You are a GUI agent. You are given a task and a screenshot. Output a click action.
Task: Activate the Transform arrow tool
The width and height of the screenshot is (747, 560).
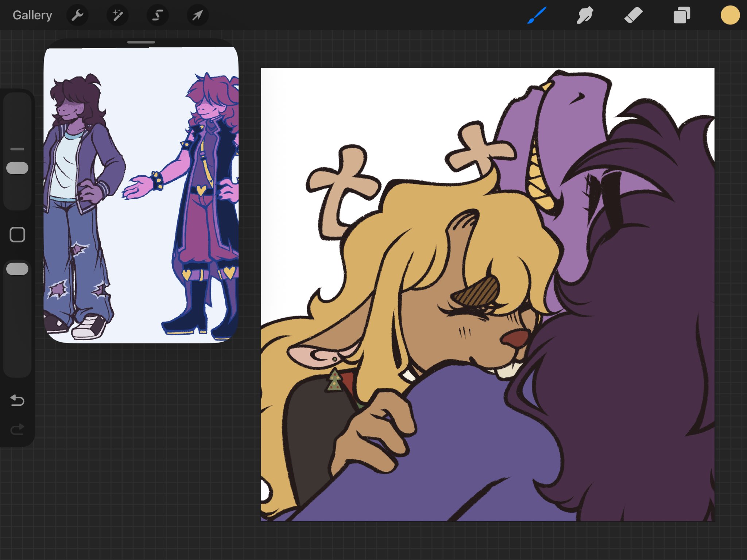point(197,15)
